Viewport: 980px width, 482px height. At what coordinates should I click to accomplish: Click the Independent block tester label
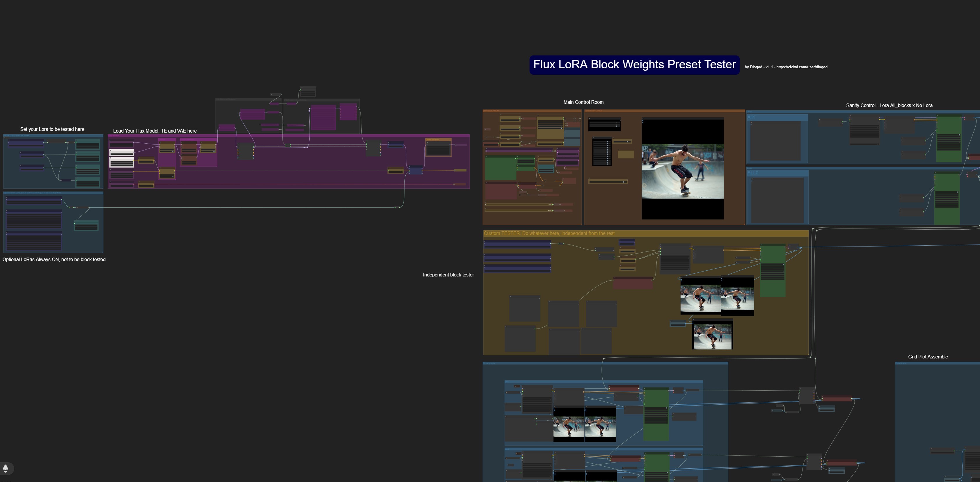click(448, 275)
